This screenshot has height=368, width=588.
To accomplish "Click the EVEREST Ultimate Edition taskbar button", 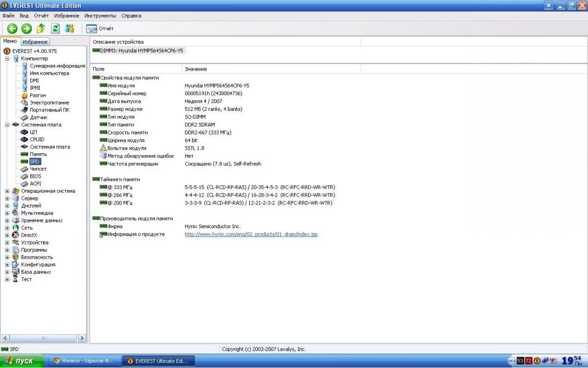I will (x=158, y=361).
